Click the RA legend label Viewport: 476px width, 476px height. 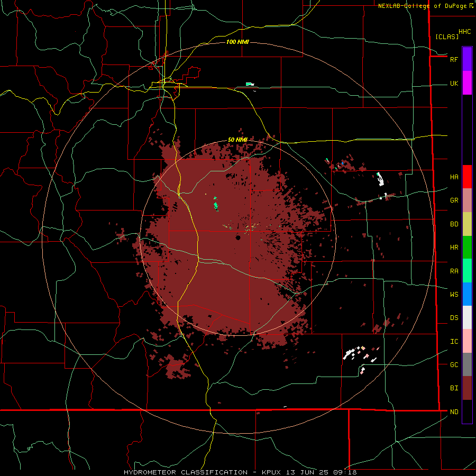point(454,271)
